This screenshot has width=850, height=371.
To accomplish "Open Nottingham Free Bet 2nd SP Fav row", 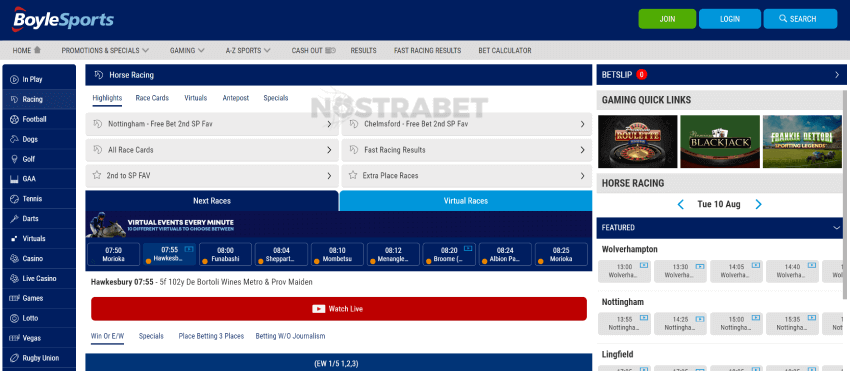I will [x=211, y=124].
